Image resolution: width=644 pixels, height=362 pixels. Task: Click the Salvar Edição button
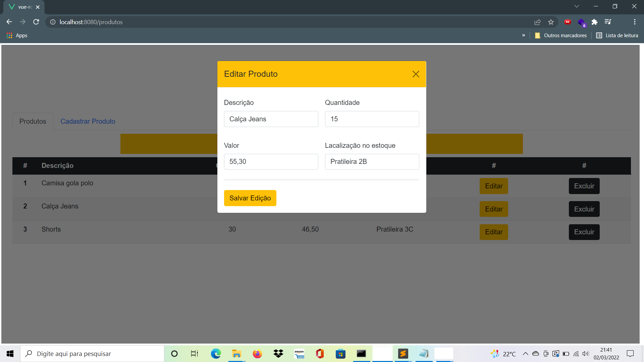coord(250,198)
